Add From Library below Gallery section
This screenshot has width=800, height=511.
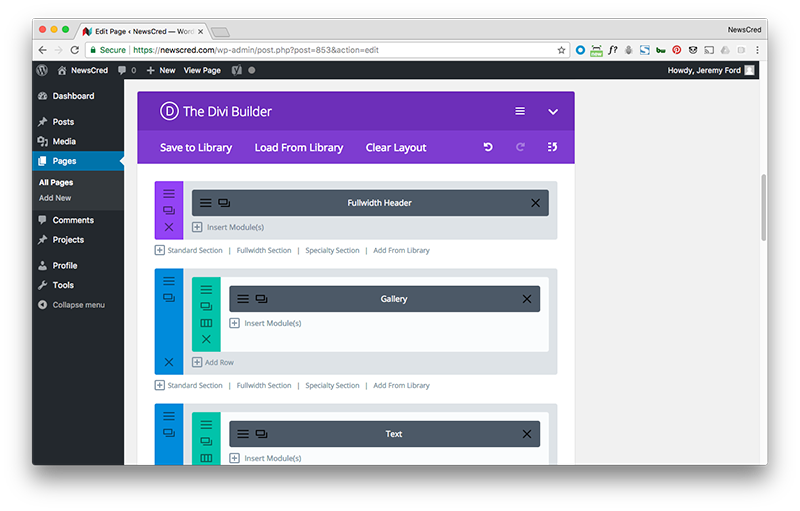(x=402, y=386)
